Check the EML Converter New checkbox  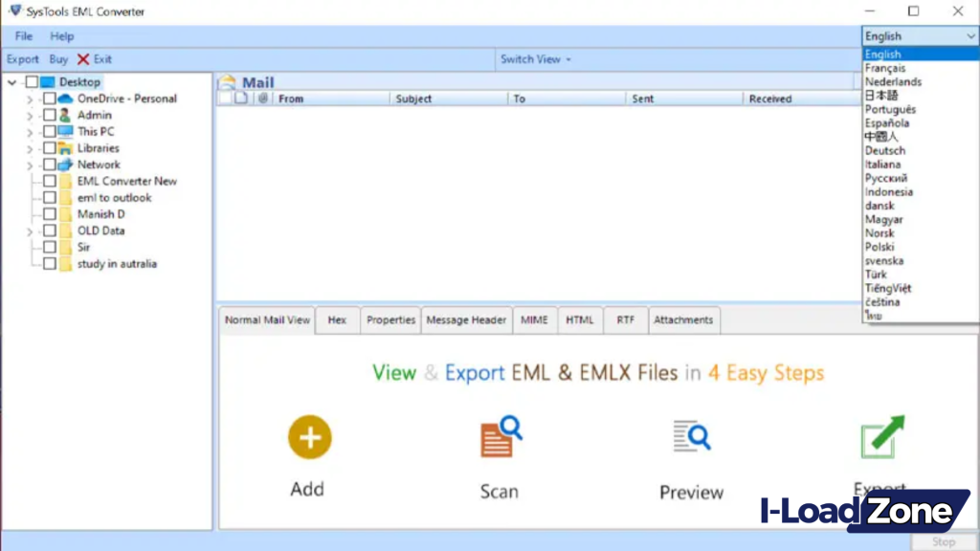tap(50, 181)
